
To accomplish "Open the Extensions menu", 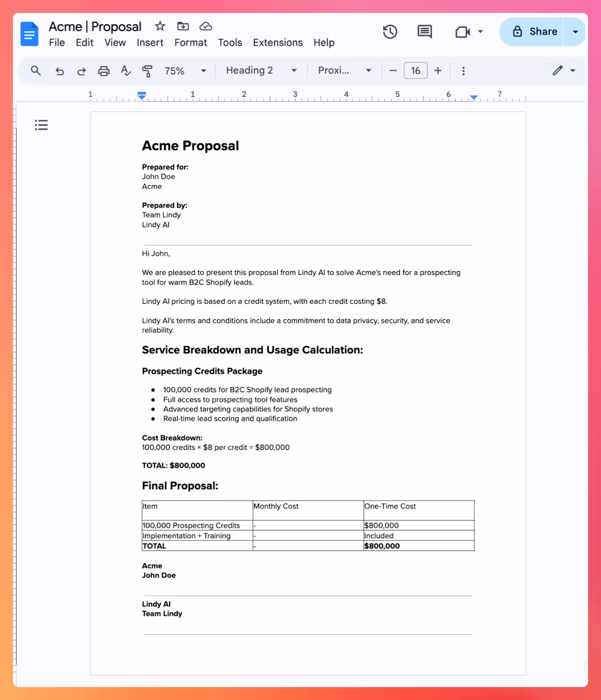I will click(x=278, y=42).
